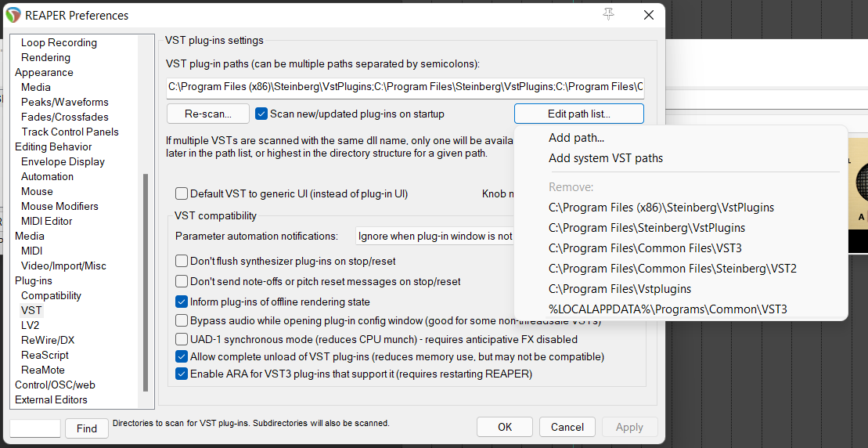This screenshot has width=868, height=448.
Task: Select Appearance category in tree
Action: (44, 73)
